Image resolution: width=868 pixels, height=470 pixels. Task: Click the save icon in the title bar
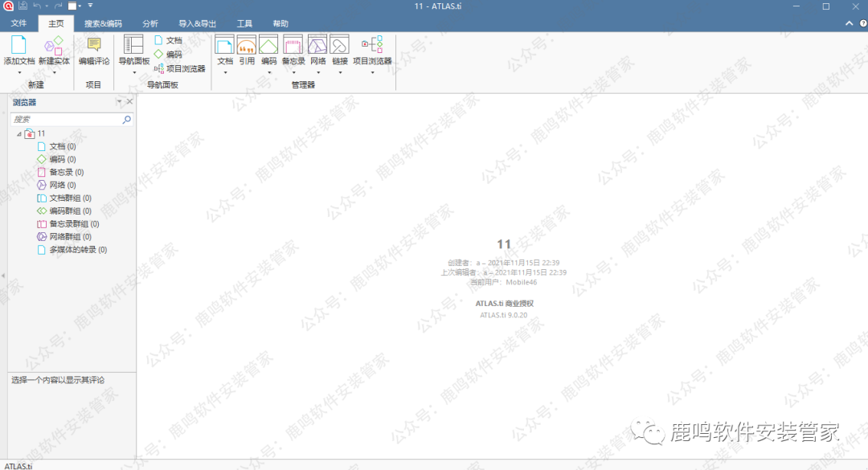click(23, 6)
